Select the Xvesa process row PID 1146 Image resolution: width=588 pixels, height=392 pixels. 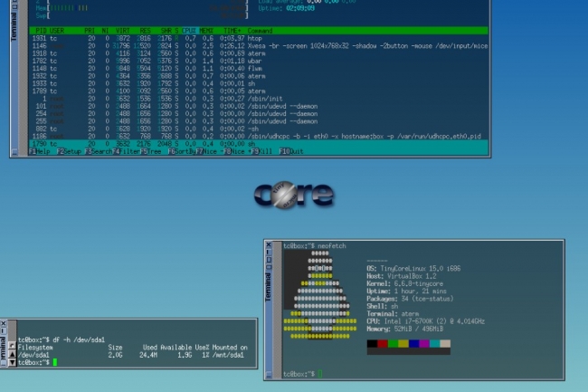[x=259, y=46]
